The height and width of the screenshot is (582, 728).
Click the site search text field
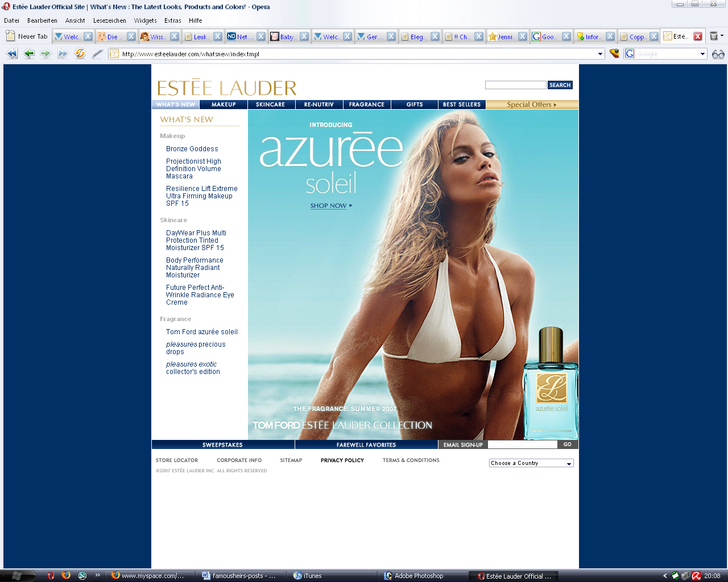515,85
